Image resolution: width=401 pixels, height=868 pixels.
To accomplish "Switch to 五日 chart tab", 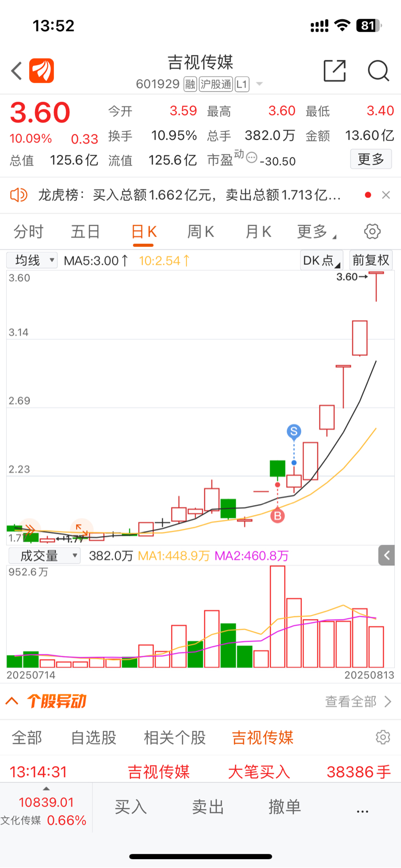I will (86, 232).
